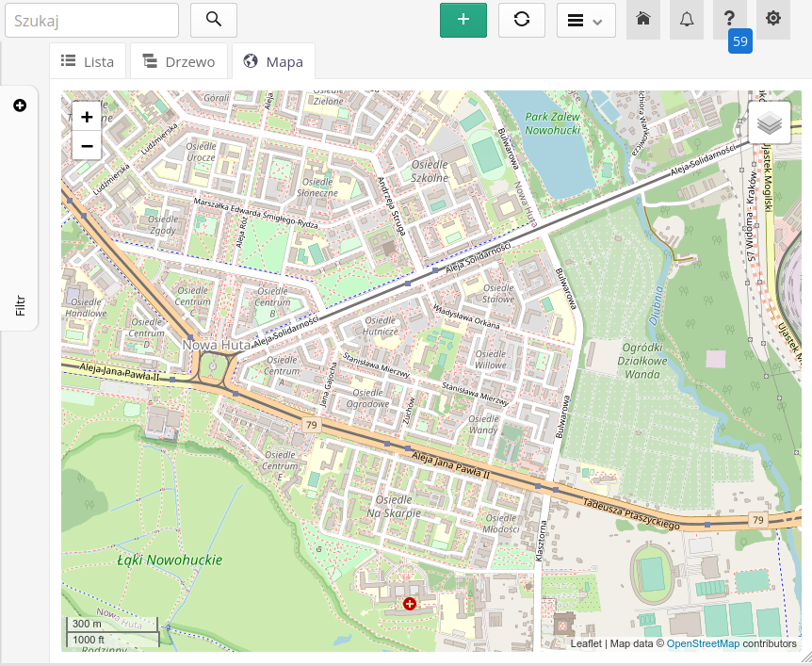Open the notifications bell
The height and width of the screenshot is (666, 812).
click(x=687, y=20)
